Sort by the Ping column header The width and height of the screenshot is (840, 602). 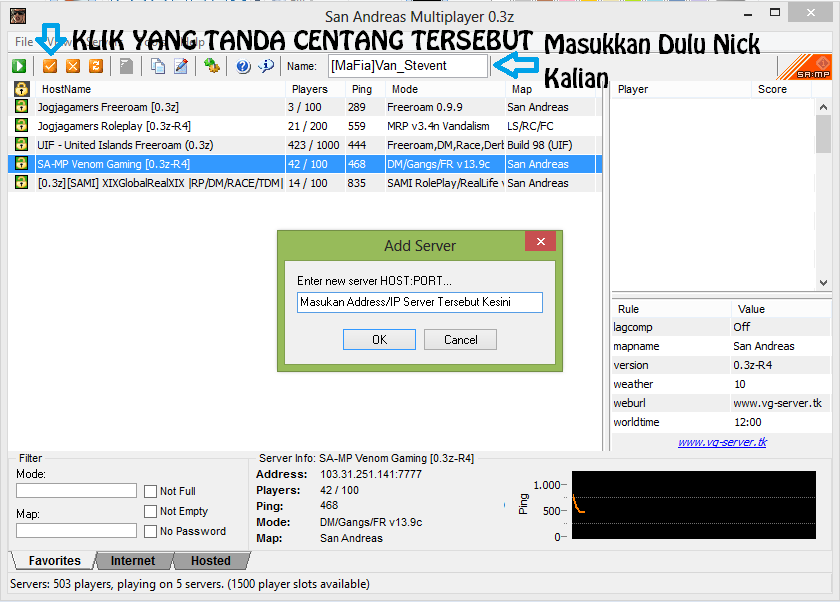(x=365, y=89)
